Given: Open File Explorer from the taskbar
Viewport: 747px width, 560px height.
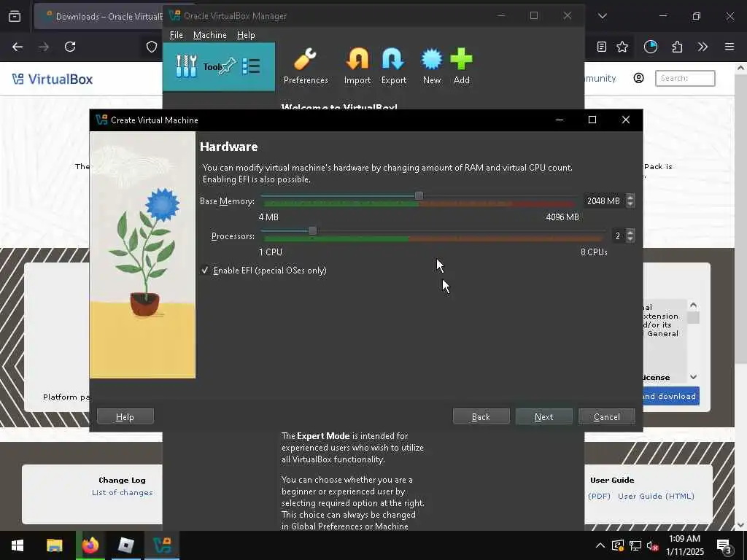Looking at the screenshot, I should click(54, 545).
